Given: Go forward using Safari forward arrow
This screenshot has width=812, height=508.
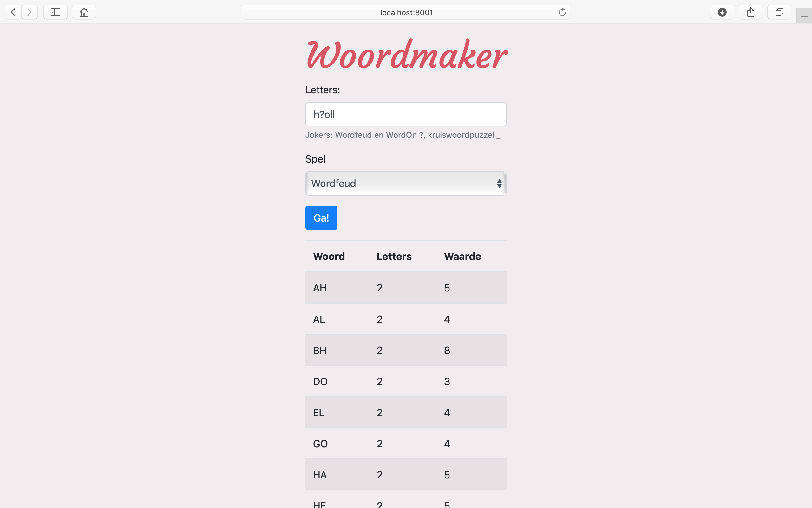Looking at the screenshot, I should click(29, 12).
